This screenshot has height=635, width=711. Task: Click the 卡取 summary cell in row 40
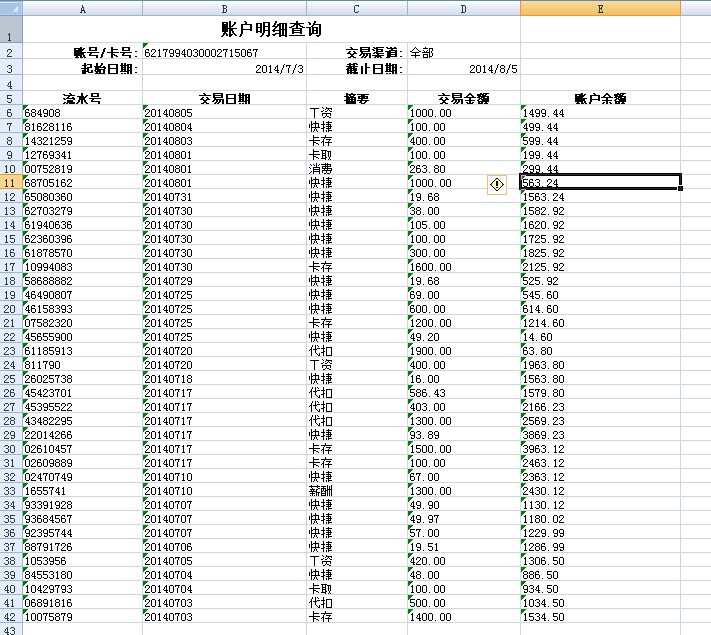(357, 589)
